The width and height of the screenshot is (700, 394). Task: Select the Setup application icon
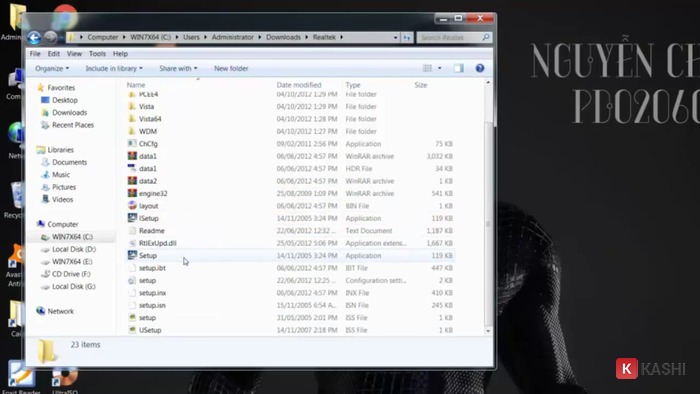pos(132,255)
